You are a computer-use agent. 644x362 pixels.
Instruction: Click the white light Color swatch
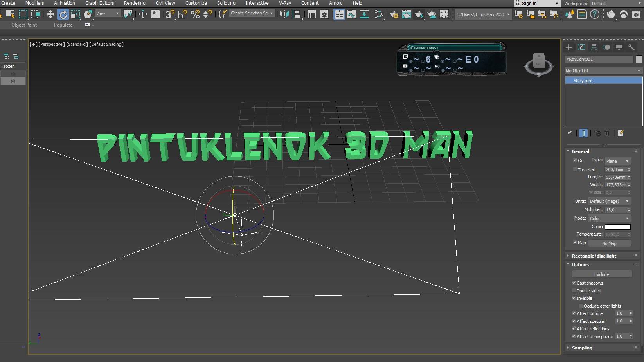(617, 227)
